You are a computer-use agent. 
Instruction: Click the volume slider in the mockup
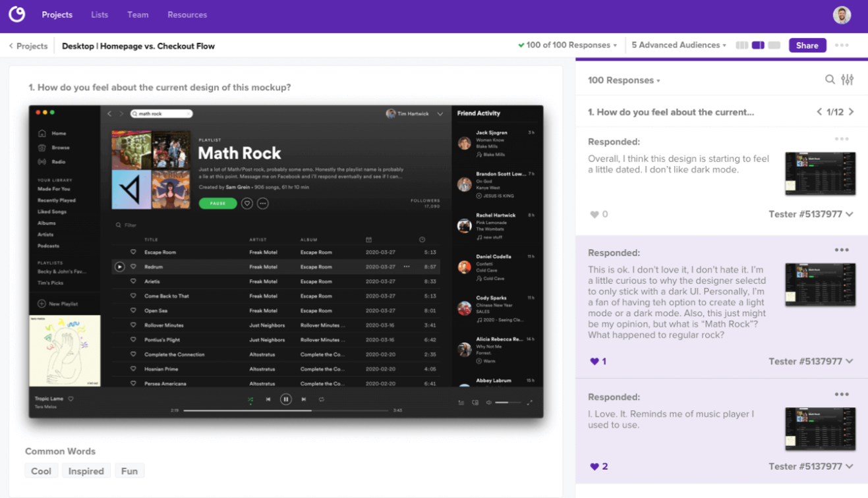click(508, 402)
